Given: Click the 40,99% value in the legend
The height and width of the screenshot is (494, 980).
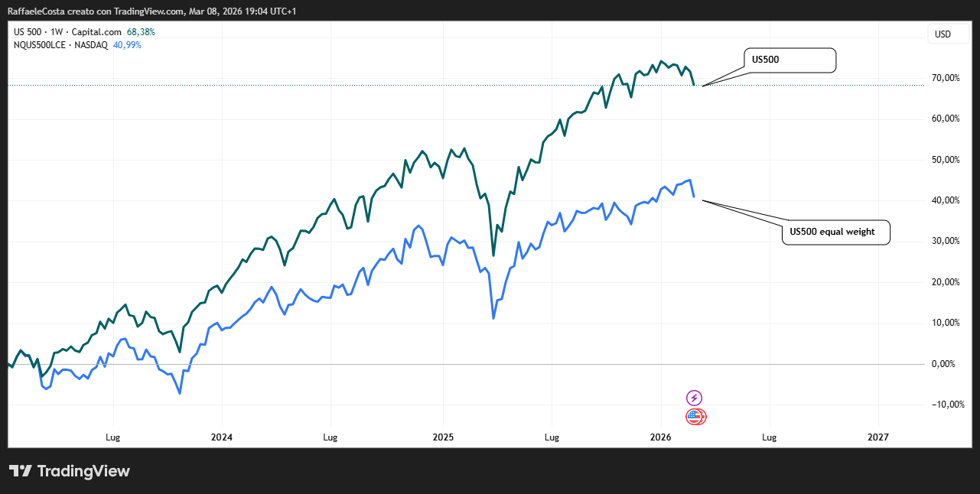Looking at the screenshot, I should click(126, 45).
